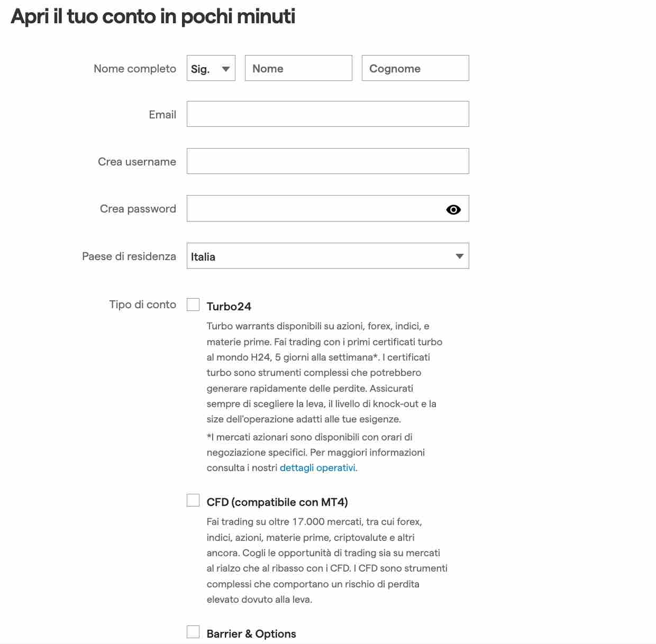The height and width of the screenshot is (644, 656).
Task: Focus the Nome first-name field
Action: [x=298, y=68]
